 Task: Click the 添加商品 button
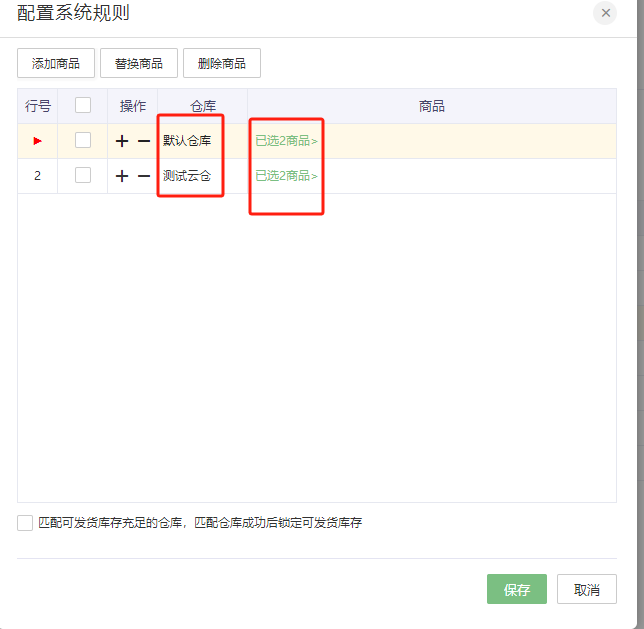pyautogui.click(x=56, y=63)
